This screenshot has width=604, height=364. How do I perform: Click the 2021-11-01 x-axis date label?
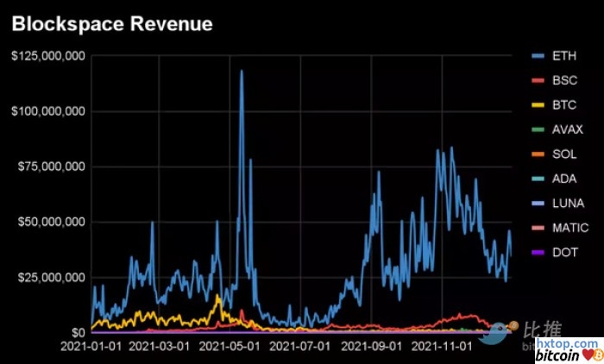tap(441, 347)
